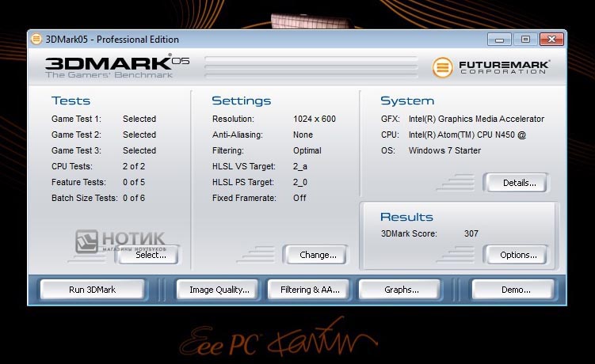Click Batch Size Tests value 0 of 6
Image resolution: width=595 pixels, height=364 pixels.
(x=134, y=198)
